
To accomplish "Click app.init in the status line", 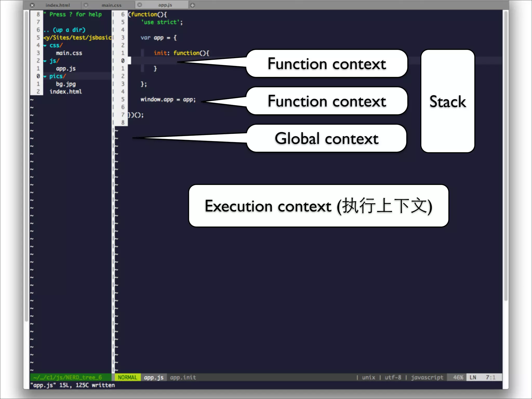I will (183, 377).
